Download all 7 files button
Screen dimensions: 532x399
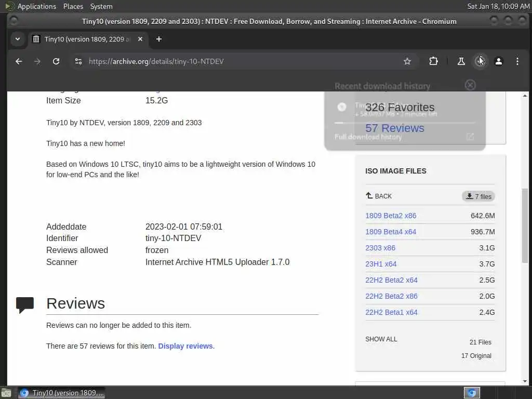(478, 196)
